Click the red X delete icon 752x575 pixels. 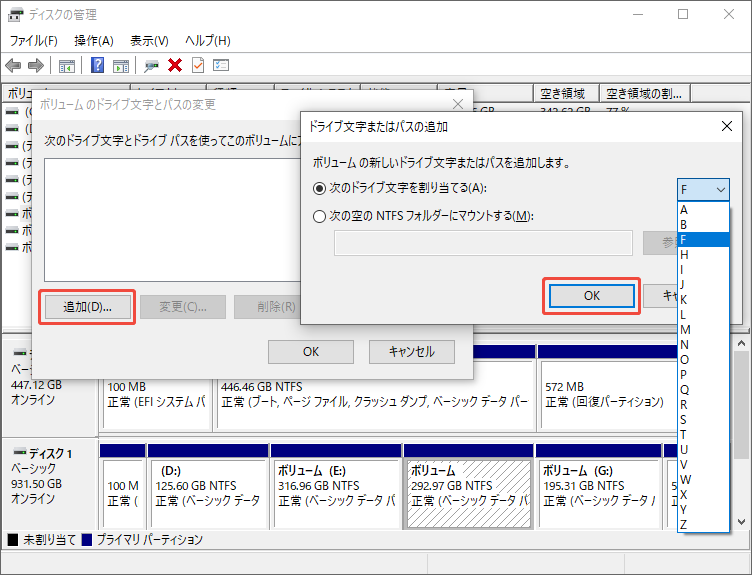tap(175, 65)
